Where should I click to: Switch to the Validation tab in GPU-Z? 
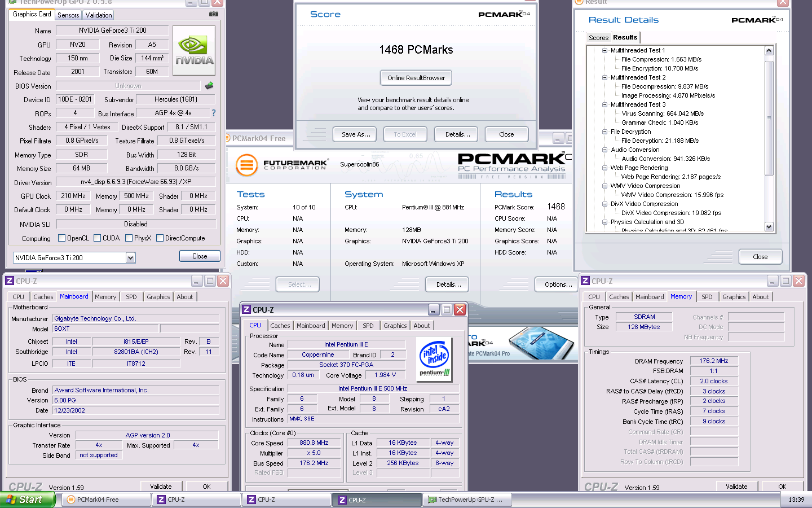[99, 15]
